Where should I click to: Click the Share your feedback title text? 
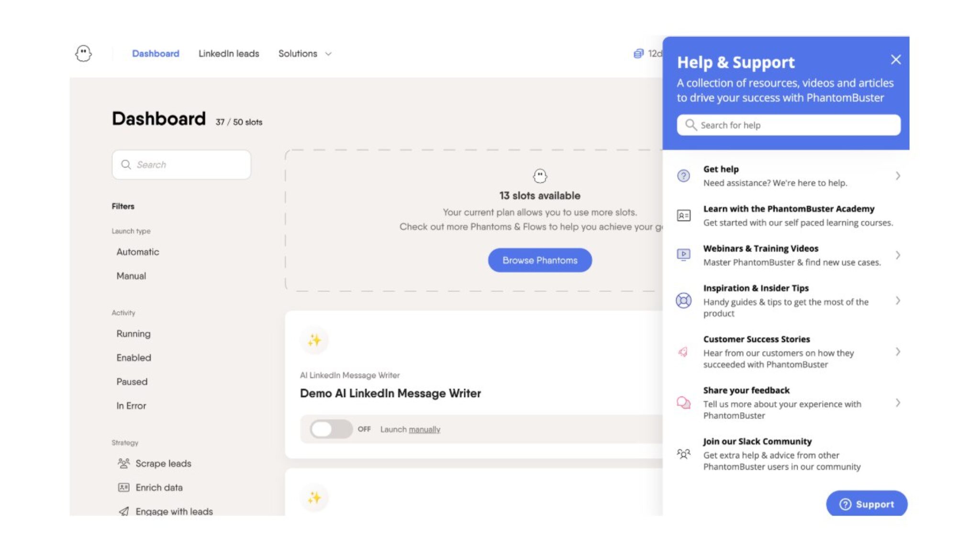tap(746, 390)
